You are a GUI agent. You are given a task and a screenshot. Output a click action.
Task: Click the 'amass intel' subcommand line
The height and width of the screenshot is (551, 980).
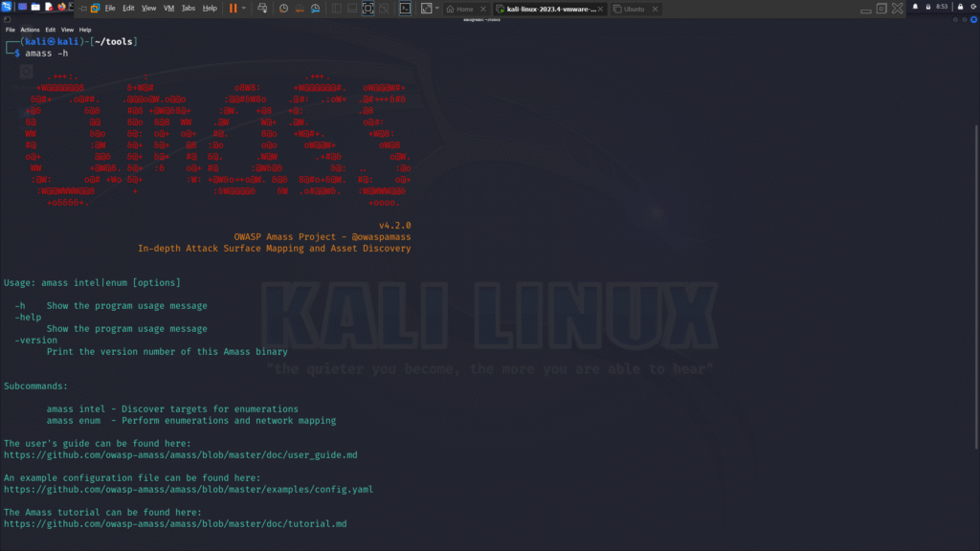[x=172, y=408]
